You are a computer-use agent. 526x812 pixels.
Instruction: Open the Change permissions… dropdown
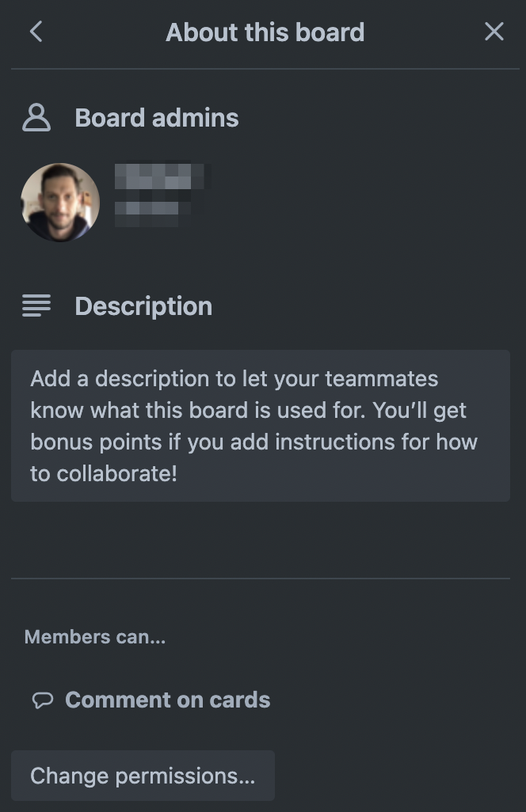(143, 776)
